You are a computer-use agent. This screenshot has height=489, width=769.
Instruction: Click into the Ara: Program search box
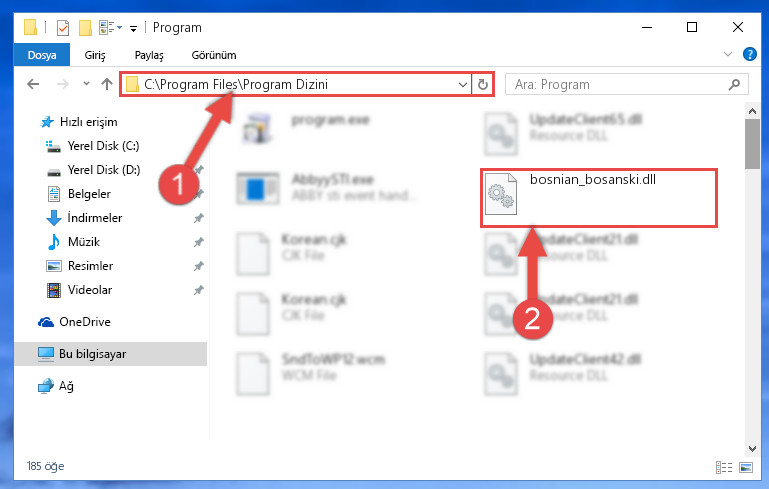coord(618,84)
